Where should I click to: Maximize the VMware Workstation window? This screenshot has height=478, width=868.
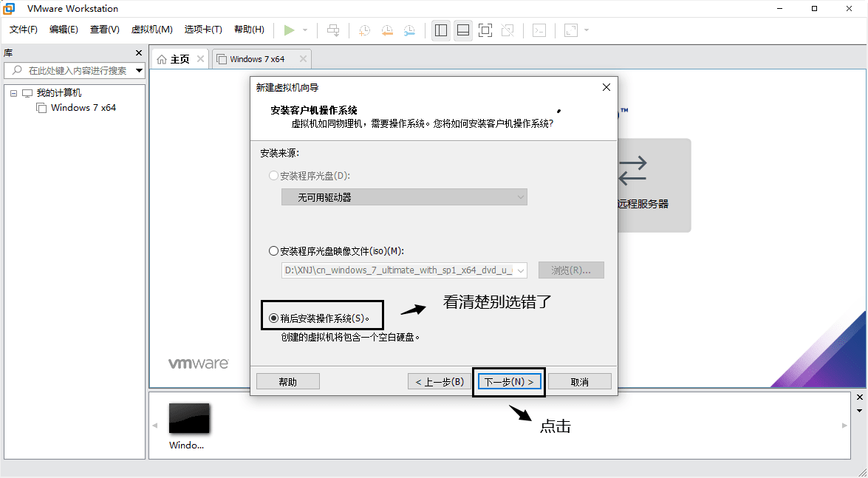814,9
